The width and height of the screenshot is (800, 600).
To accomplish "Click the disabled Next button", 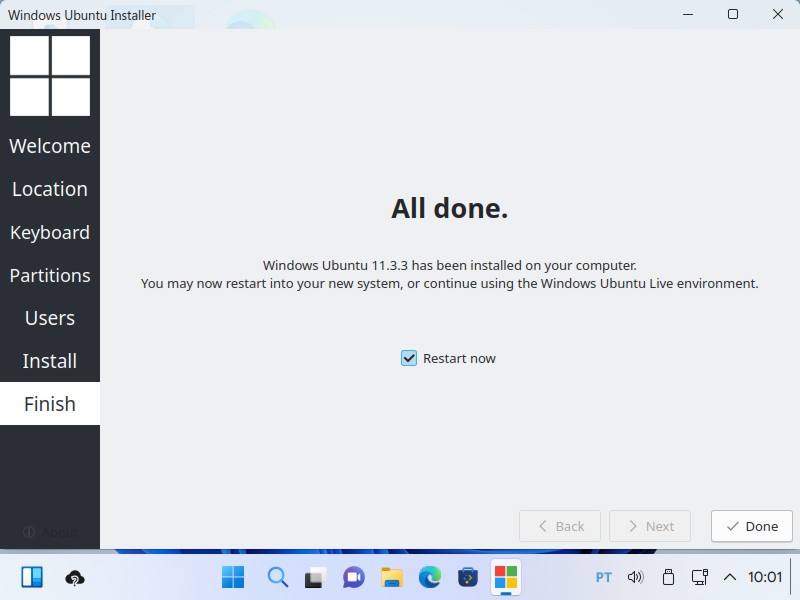I will 649,526.
